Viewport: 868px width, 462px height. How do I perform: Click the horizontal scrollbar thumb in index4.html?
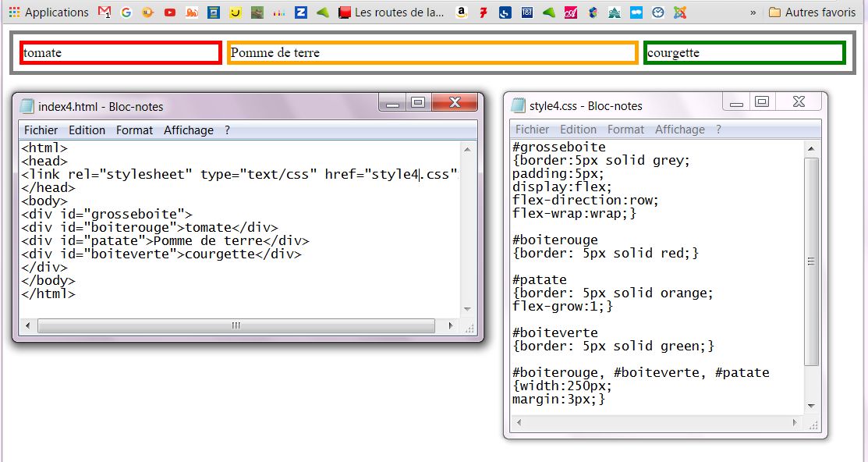coord(236,325)
